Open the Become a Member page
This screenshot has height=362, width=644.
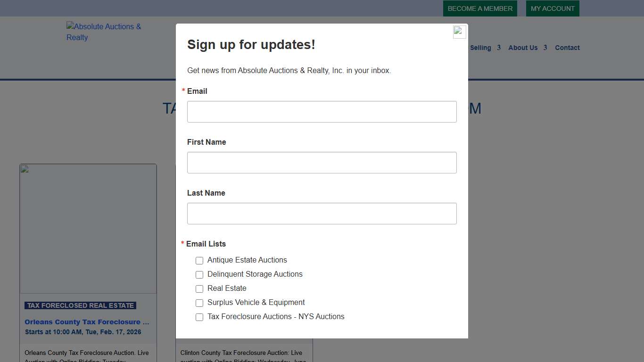(480, 8)
